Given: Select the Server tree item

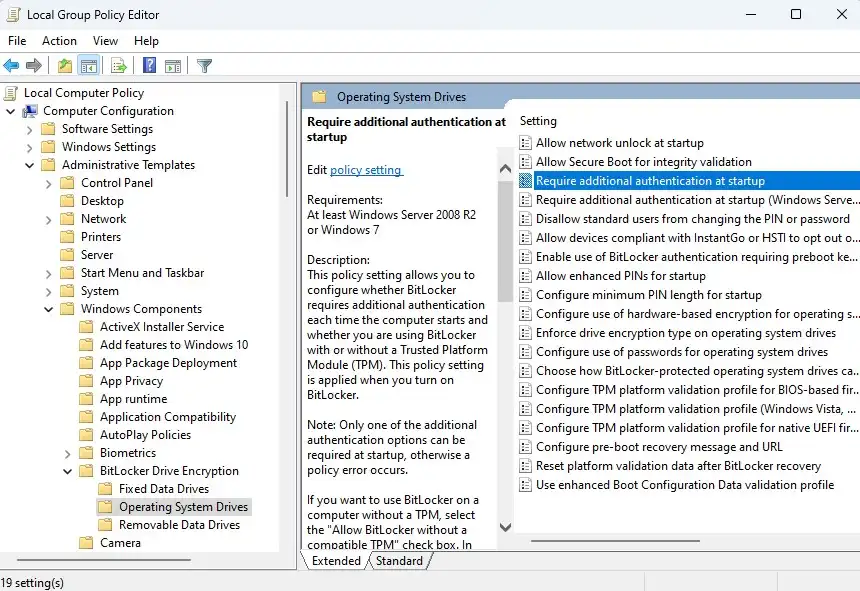Looking at the screenshot, I should click(97, 255).
